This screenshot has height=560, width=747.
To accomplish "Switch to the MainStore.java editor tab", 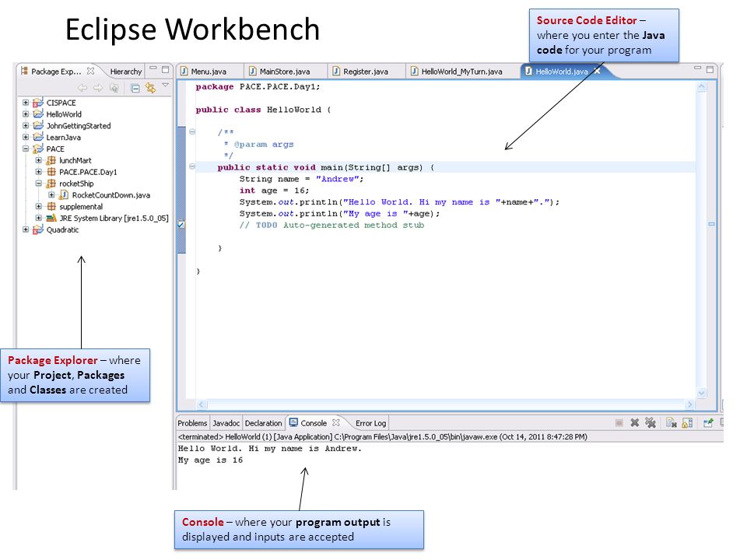I will 285,72.
